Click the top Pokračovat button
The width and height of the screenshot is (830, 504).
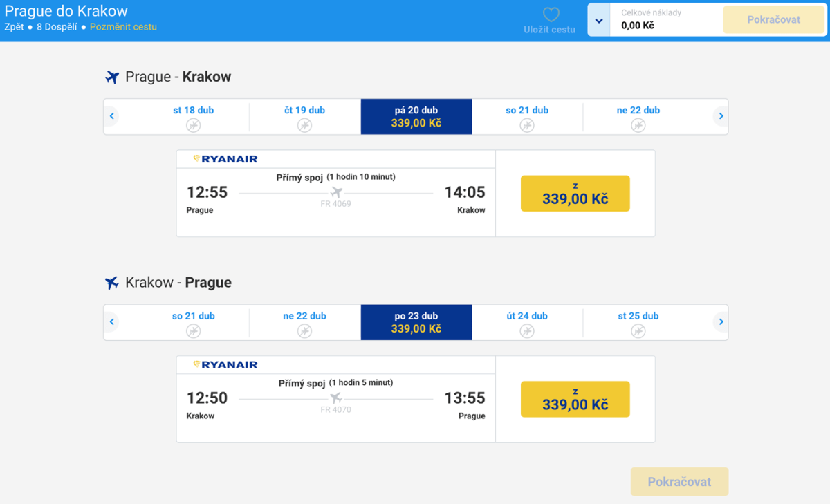(773, 20)
